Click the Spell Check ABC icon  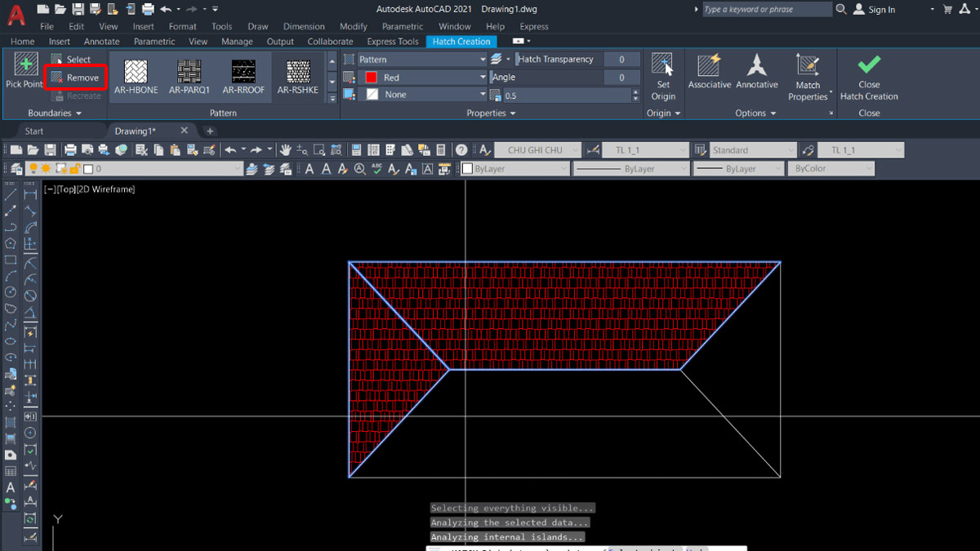(x=376, y=169)
